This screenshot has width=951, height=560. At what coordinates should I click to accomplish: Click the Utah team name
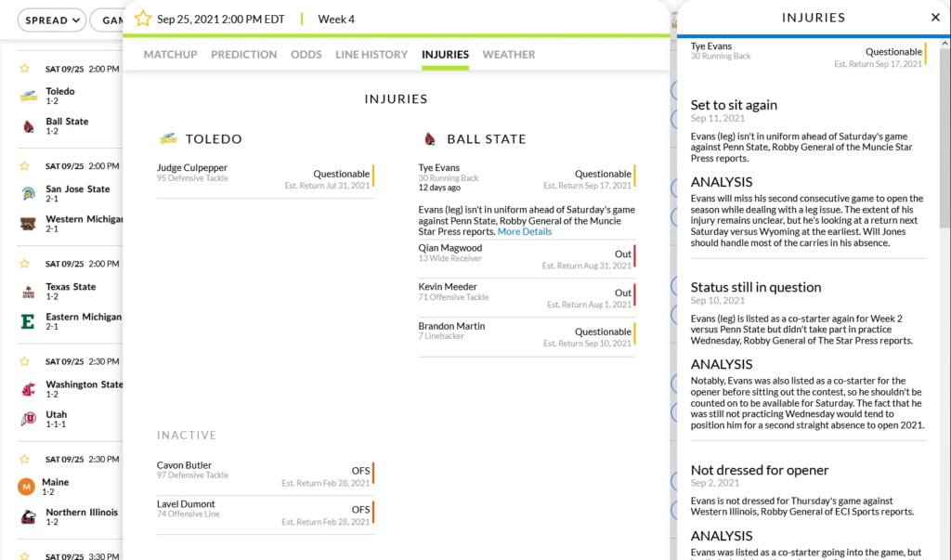pyautogui.click(x=57, y=414)
